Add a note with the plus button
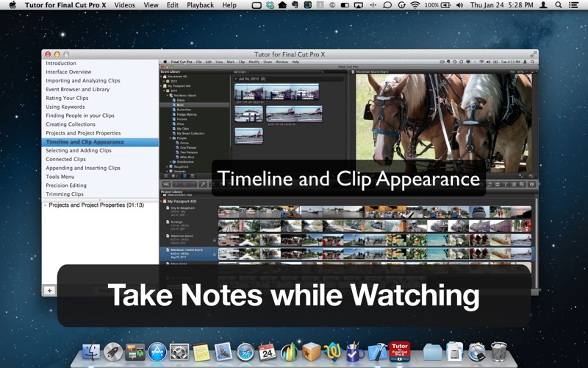588x368 pixels. [49, 290]
